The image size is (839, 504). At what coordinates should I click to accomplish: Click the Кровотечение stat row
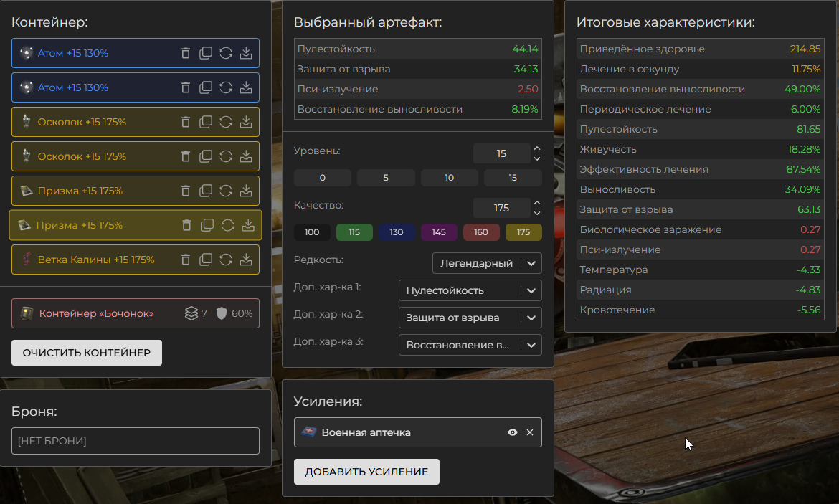coord(700,310)
